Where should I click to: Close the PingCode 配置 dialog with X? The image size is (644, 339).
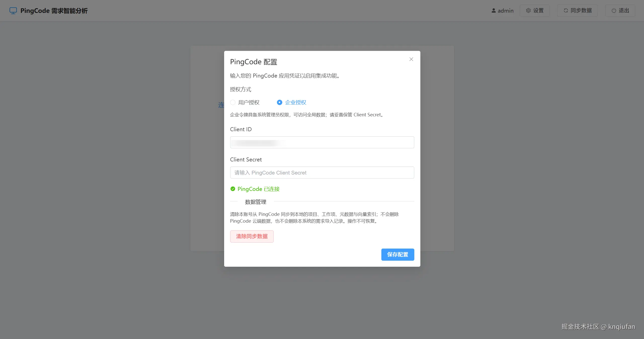pyautogui.click(x=411, y=59)
